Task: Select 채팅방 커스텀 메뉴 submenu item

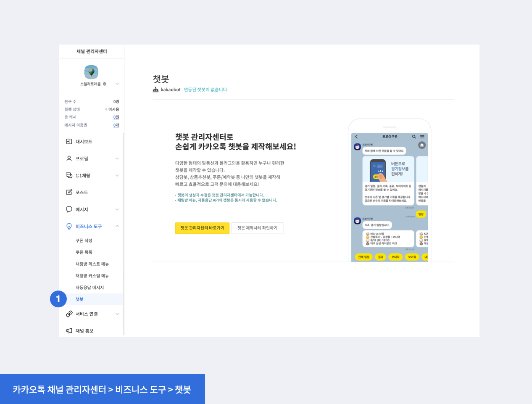Action: [92, 276]
